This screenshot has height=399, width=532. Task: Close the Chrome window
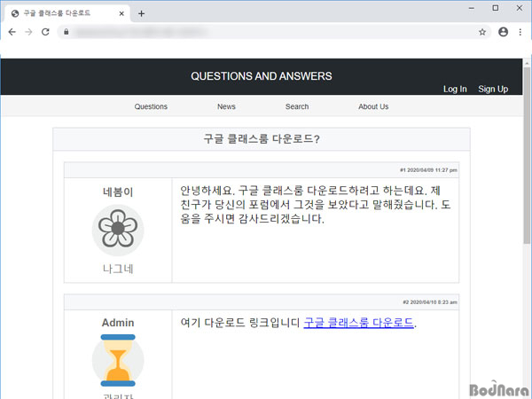[520, 8]
